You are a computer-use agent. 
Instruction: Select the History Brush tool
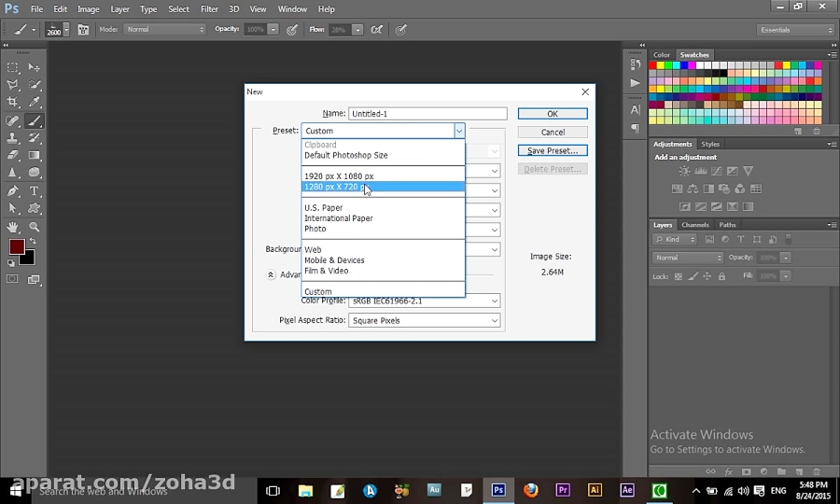pos(35,137)
